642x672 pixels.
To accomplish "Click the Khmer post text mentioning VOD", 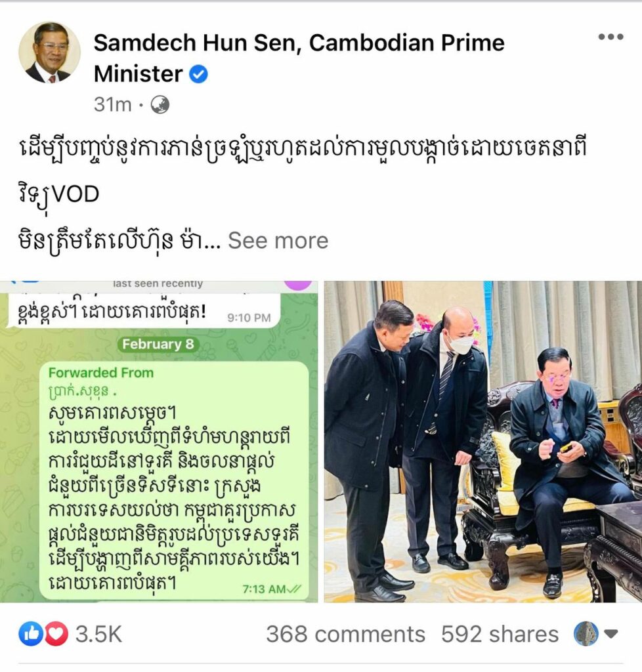I will (x=302, y=171).
